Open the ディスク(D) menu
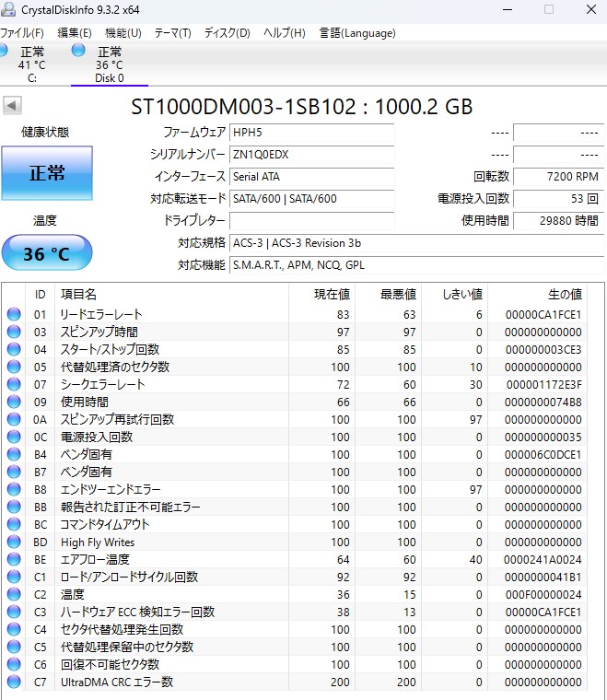607x700 pixels. click(227, 33)
